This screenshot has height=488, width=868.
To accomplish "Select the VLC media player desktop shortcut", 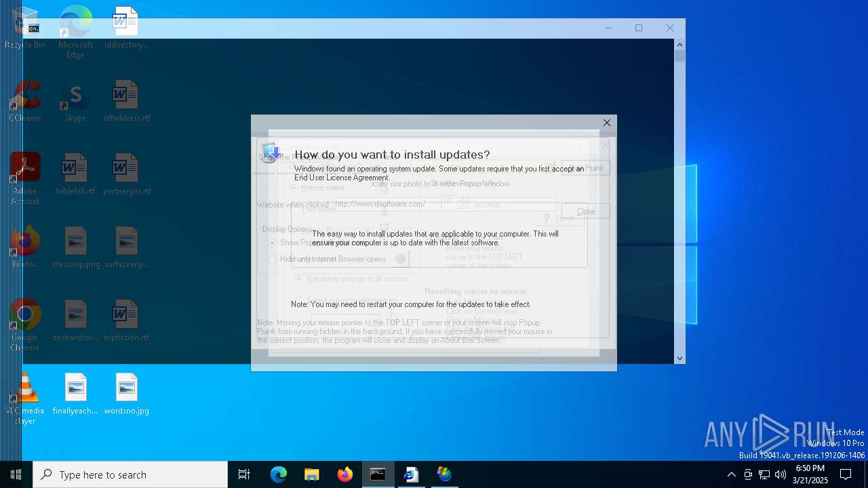I will click(26, 398).
